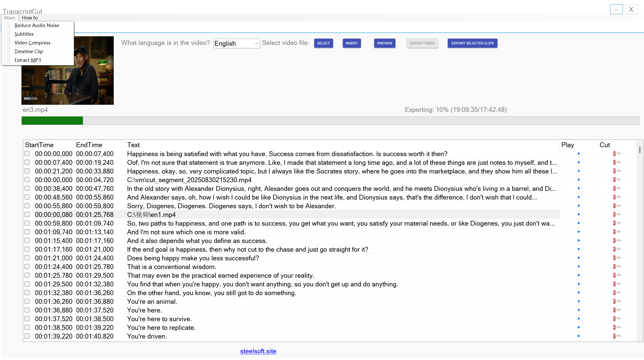This screenshot has height=360, width=644.
Task: Click the en3.mp4 video thumbnail
Action: point(67,70)
